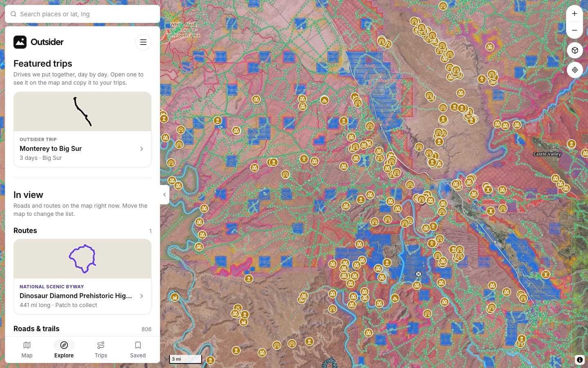Select the Dinosaur Diamond Prehistoric Highway title
The height and width of the screenshot is (368, 588).
tap(76, 296)
